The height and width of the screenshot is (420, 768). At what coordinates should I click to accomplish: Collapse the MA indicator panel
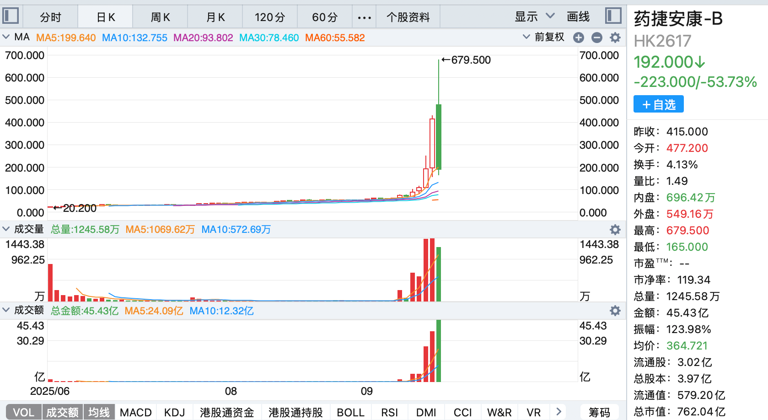pos(8,38)
